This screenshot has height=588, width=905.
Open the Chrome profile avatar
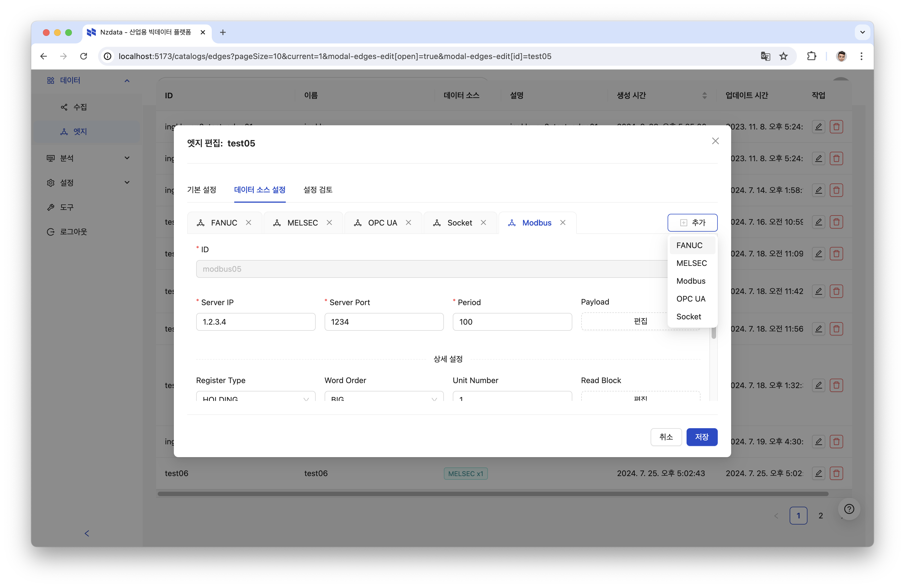coord(841,56)
